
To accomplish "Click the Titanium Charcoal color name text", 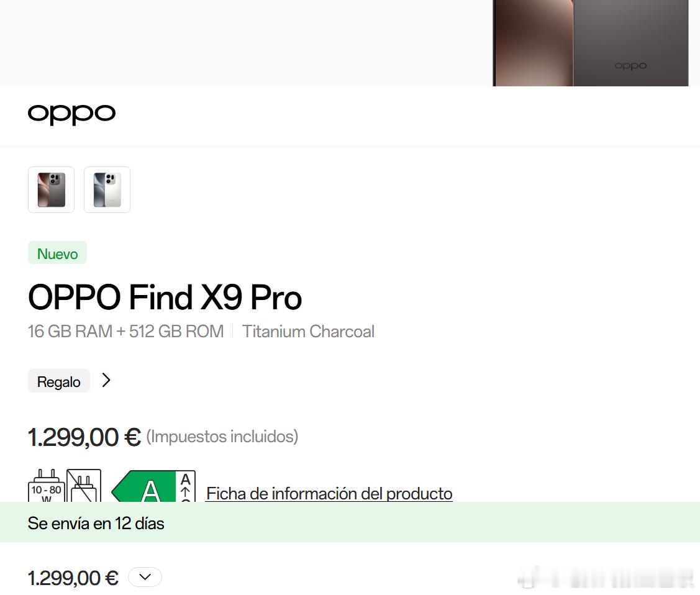I will [x=308, y=332].
